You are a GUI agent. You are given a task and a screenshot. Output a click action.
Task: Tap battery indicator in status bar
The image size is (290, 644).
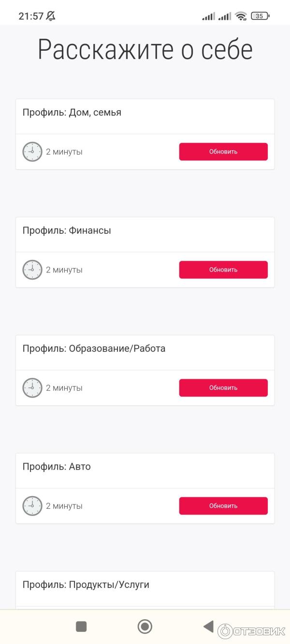coord(260,16)
